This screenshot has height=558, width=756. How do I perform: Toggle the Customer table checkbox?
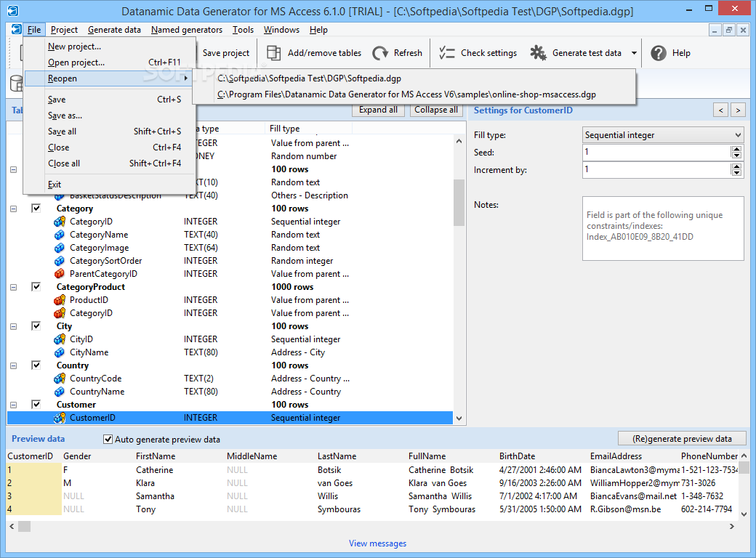(36, 404)
